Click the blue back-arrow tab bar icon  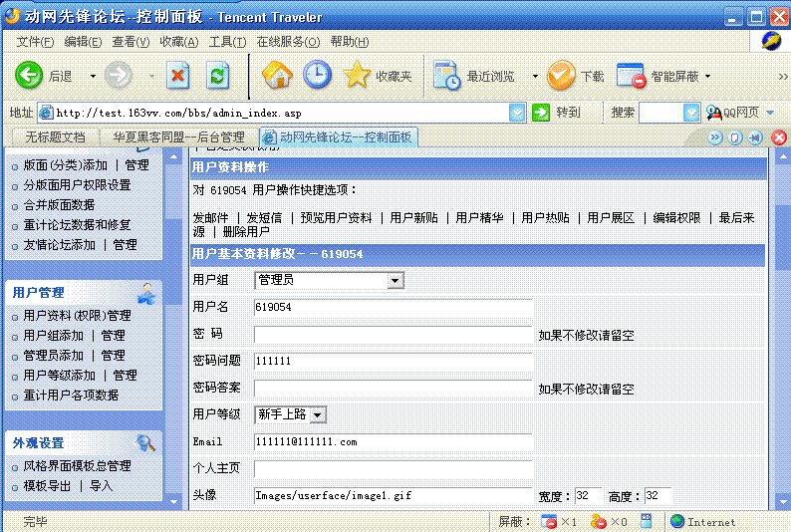tap(755, 137)
